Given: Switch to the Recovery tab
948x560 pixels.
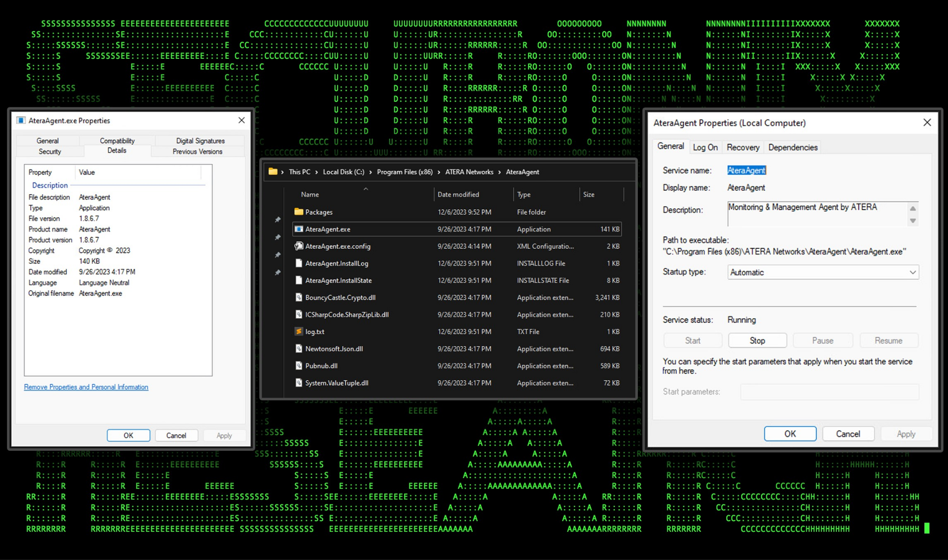Looking at the screenshot, I should pos(742,147).
